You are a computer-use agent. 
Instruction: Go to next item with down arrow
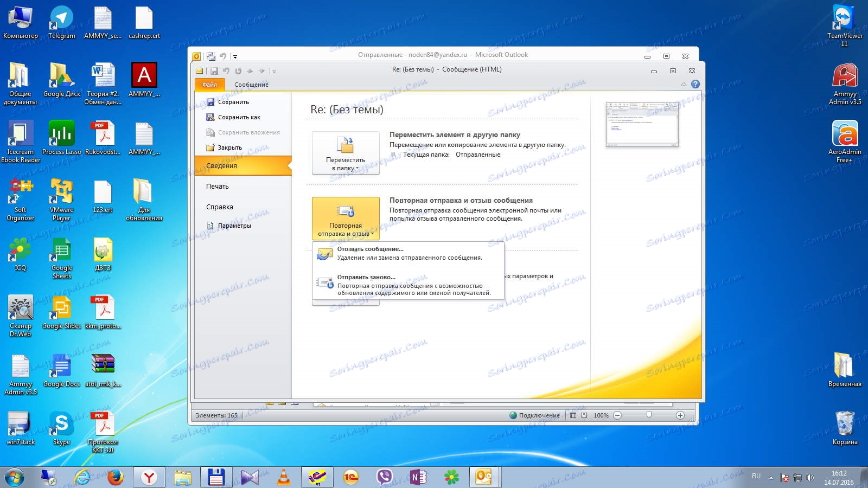pos(261,71)
